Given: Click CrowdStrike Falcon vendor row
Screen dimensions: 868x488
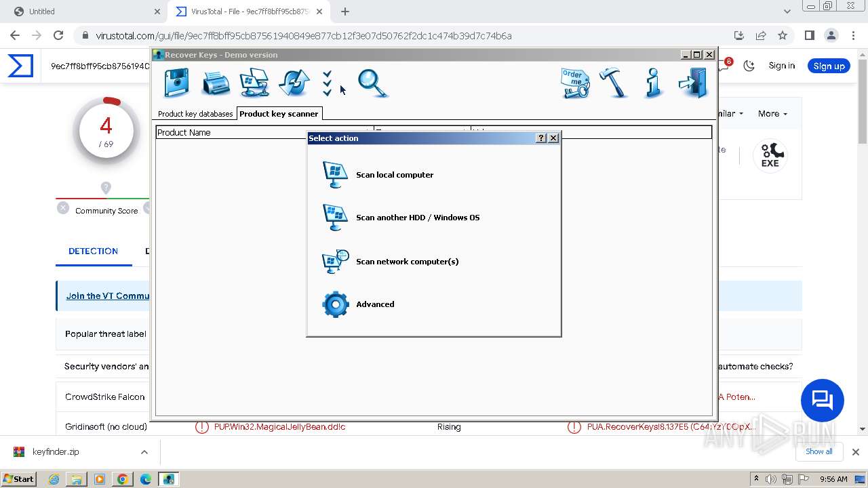Looking at the screenshot, I should tap(105, 397).
